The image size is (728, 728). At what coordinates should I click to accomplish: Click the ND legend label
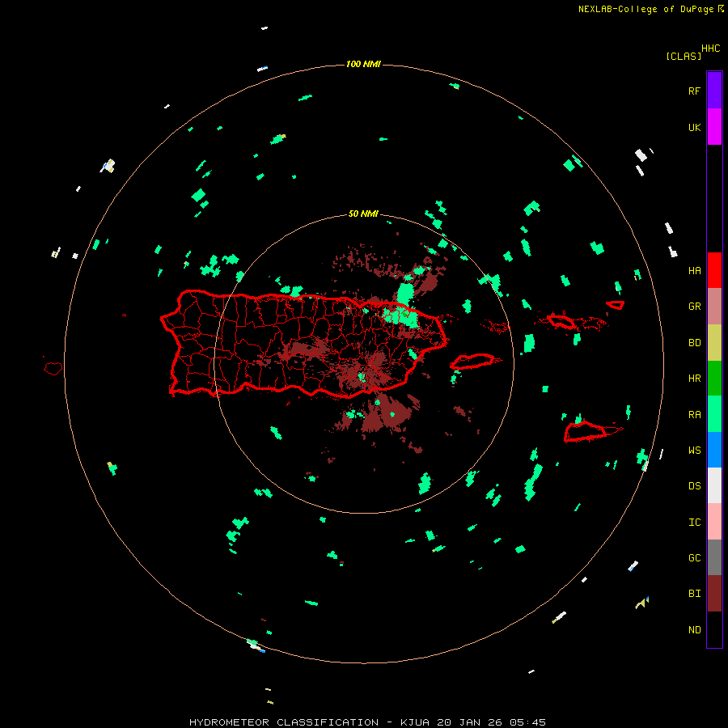[694, 630]
